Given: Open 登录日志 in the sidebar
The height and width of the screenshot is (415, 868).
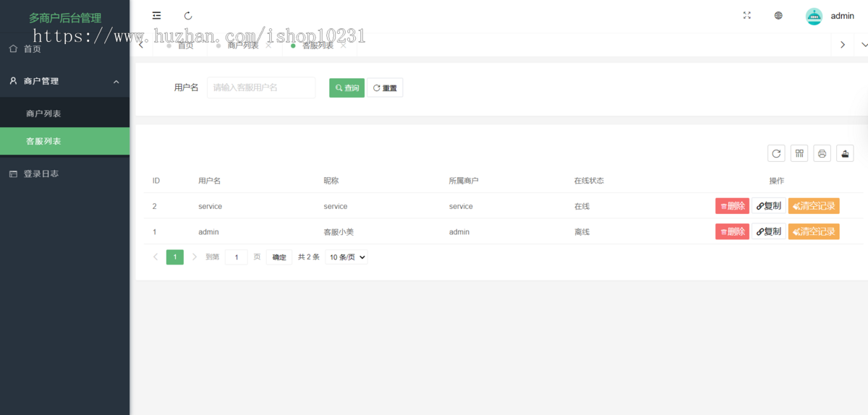Looking at the screenshot, I should (x=65, y=174).
